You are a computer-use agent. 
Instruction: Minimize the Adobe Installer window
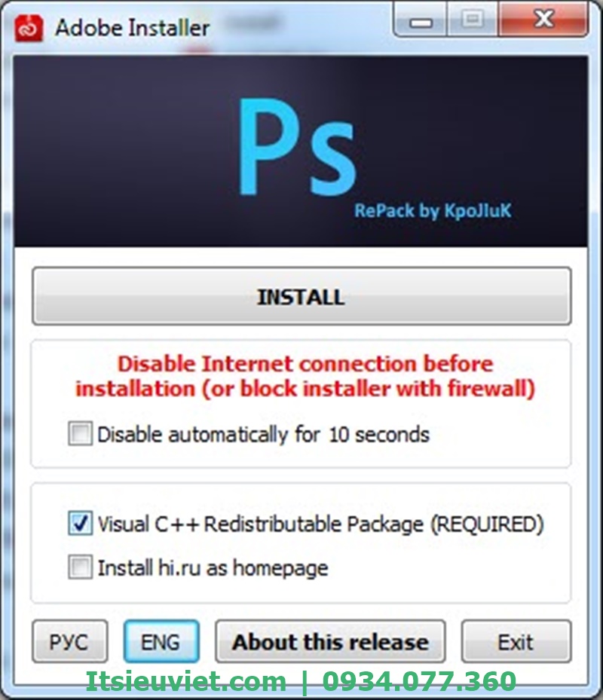pyautogui.click(x=421, y=20)
